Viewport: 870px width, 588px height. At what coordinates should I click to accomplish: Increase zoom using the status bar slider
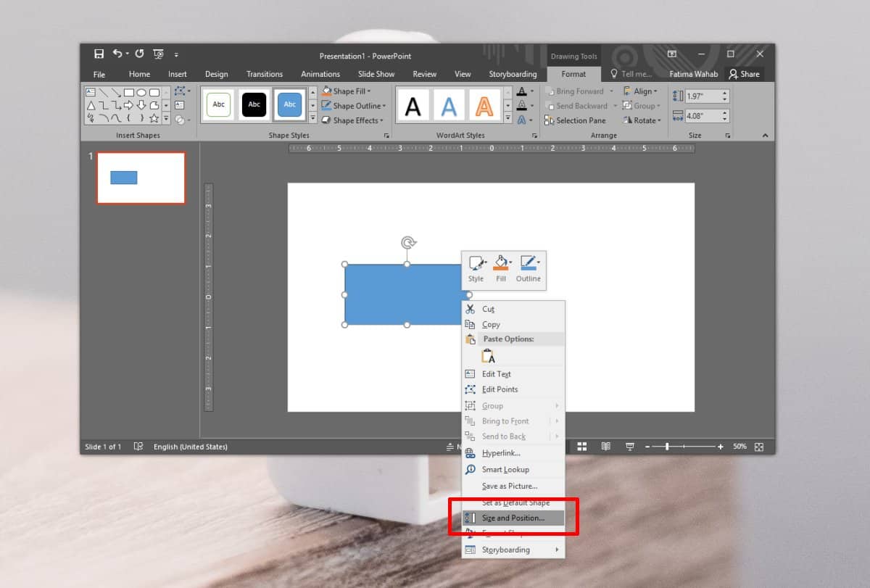(720, 447)
